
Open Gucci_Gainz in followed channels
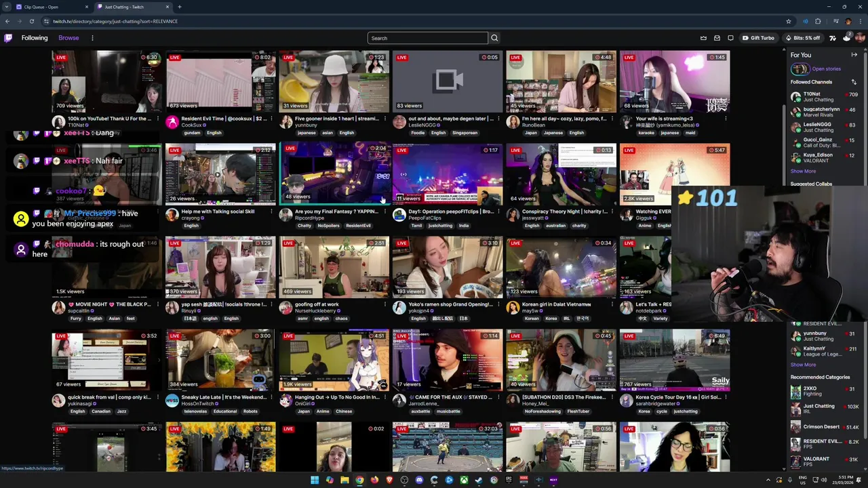(x=824, y=142)
